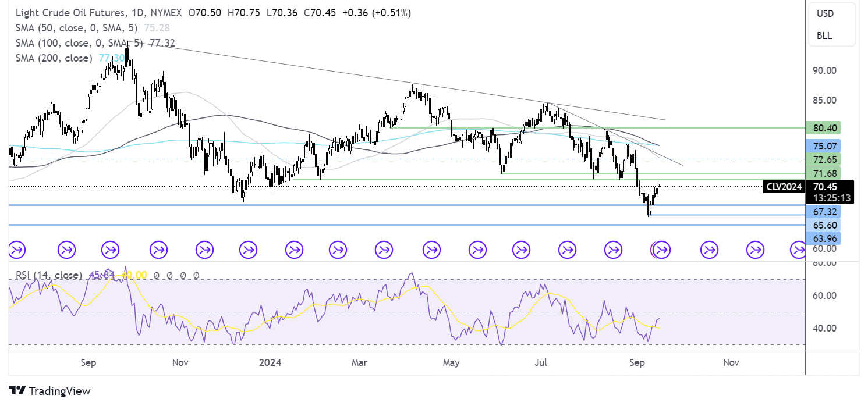Click the 71.68 price level label

[x=823, y=173]
